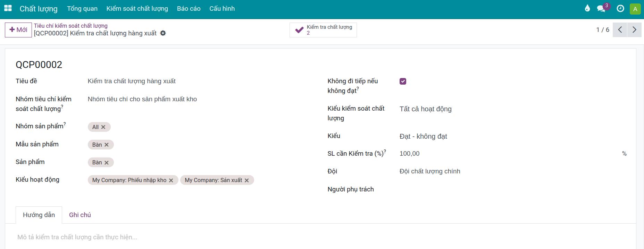The width and height of the screenshot is (644, 249).
Task: Open the chat messages icon with badge 3
Action: [x=601, y=9]
